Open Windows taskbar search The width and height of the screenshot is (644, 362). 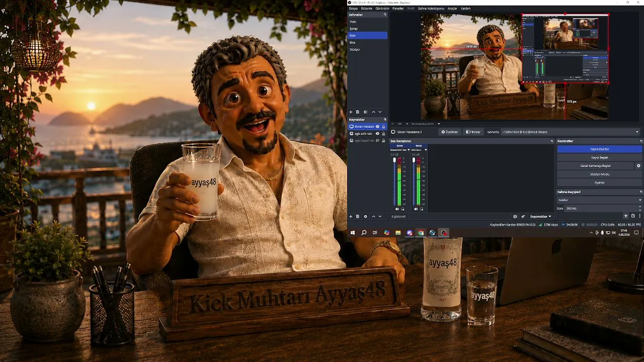(x=364, y=233)
